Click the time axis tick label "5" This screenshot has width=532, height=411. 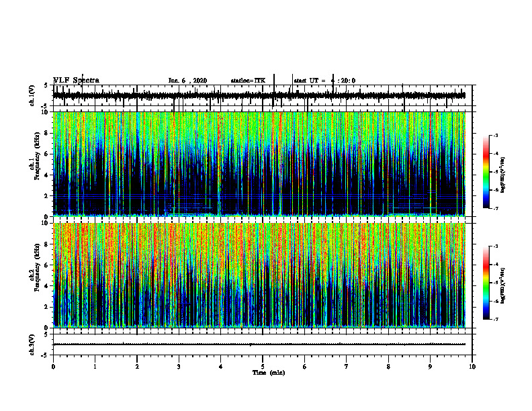tap(263, 367)
